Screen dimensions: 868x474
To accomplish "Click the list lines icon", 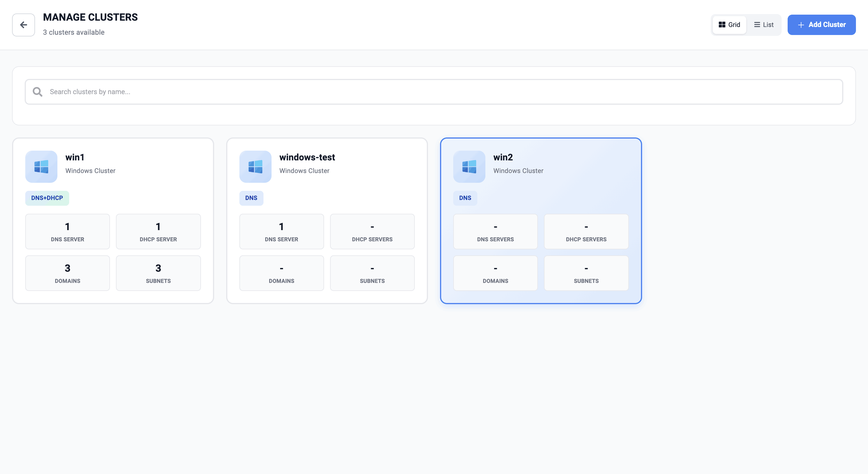I will [x=757, y=25].
